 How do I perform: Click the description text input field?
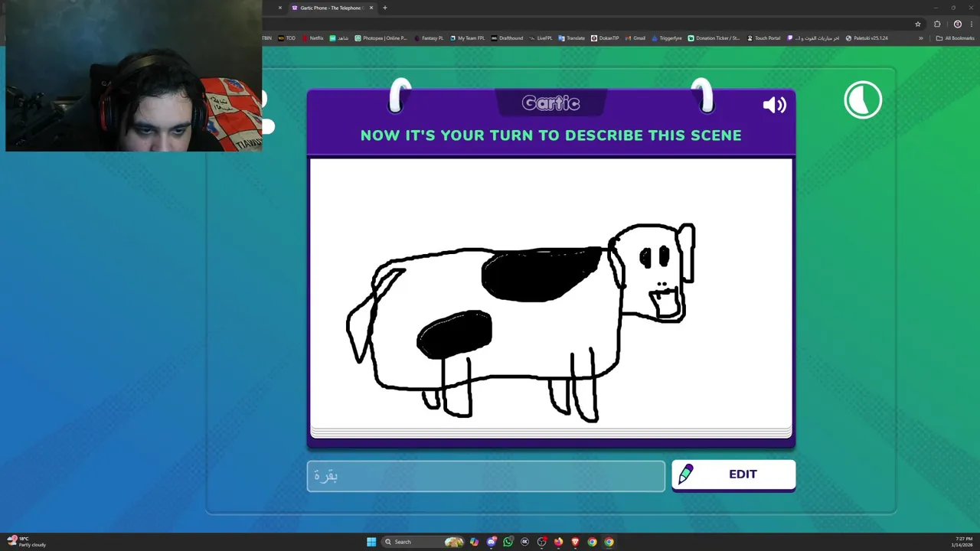[x=486, y=476]
